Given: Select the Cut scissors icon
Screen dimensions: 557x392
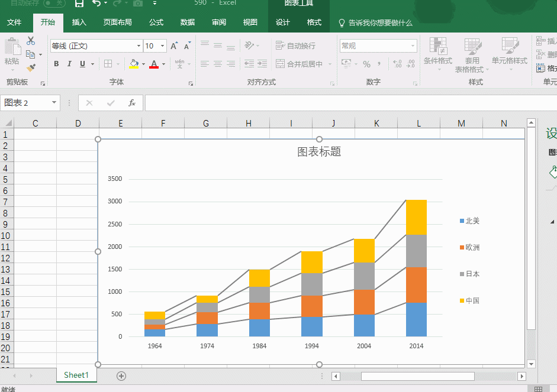Looking at the screenshot, I should (x=31, y=41).
